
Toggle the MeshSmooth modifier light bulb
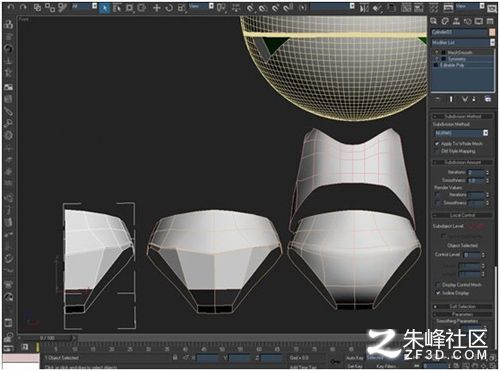tap(437, 53)
